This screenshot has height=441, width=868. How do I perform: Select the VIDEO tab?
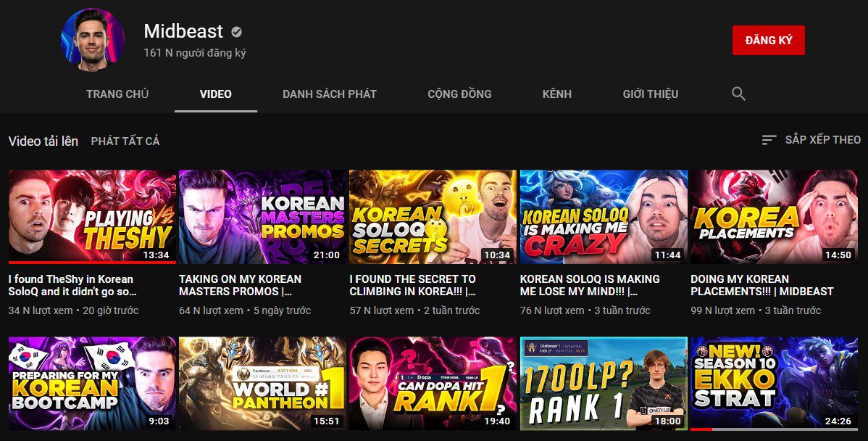click(x=216, y=94)
